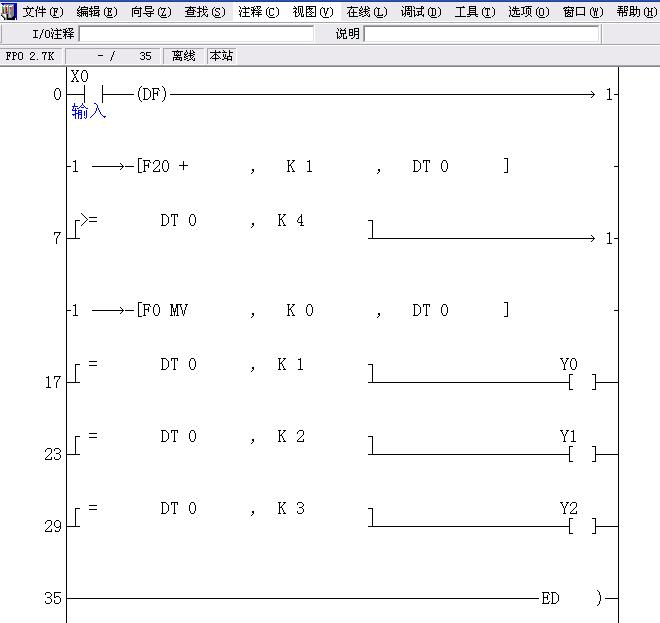Click the 本站 status indicator
This screenshot has width=660, height=623.
point(221,56)
